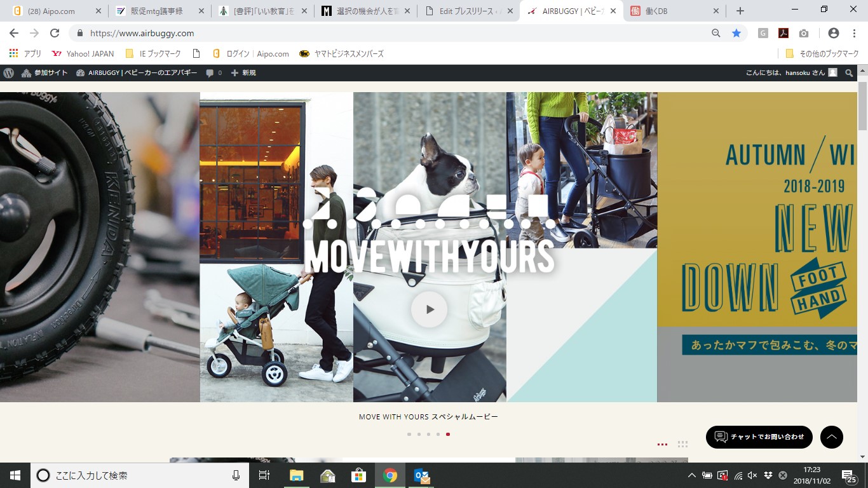Open the ヤマトビジネスメンバーズ bookmark
Viewport: 868px width, 488px height.
point(341,54)
